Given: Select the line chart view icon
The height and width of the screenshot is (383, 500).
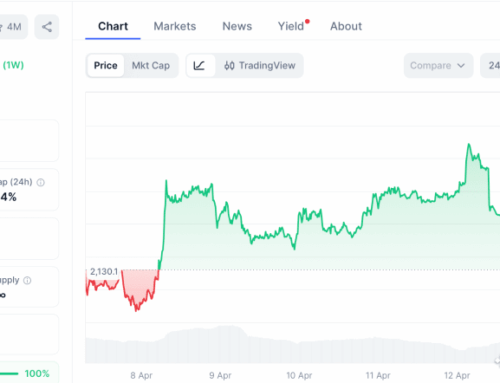Looking at the screenshot, I should (199, 66).
